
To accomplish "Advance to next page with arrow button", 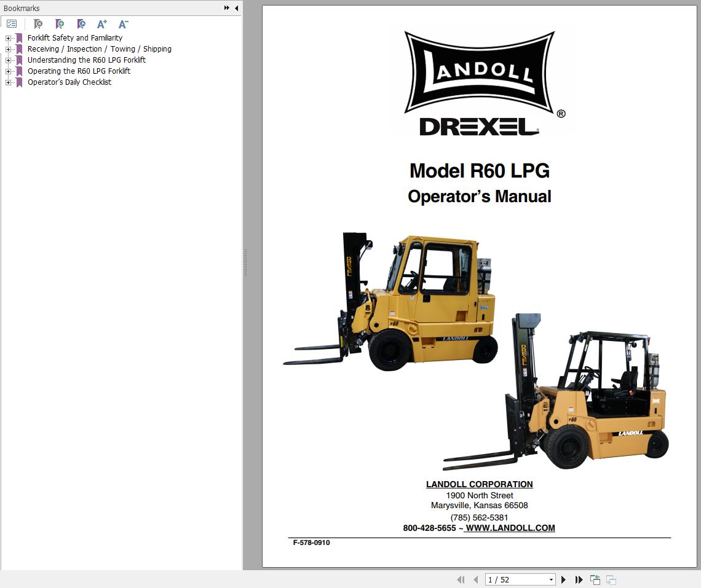I will pyautogui.click(x=564, y=579).
